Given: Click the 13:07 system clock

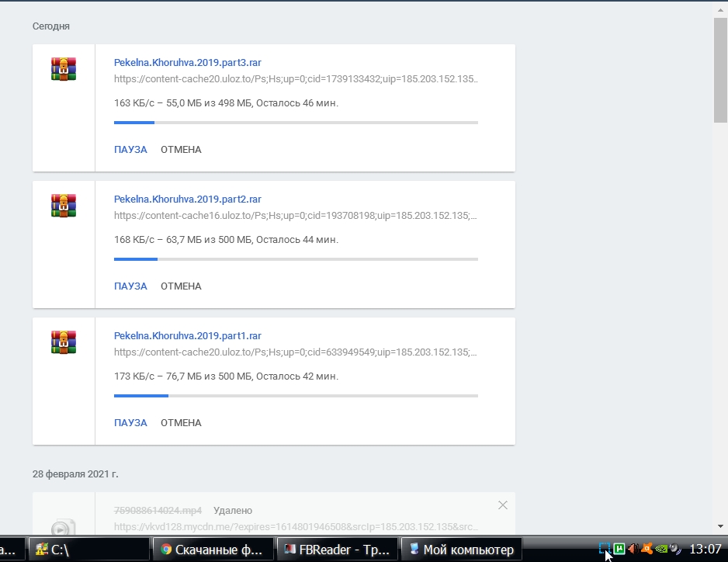Looking at the screenshot, I should [705, 550].
